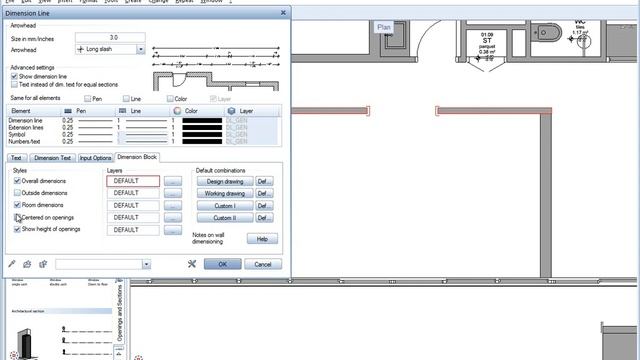The width and height of the screenshot is (640, 360).
Task: Switch to the Dimension Text tab
Action: pyautogui.click(x=52, y=158)
